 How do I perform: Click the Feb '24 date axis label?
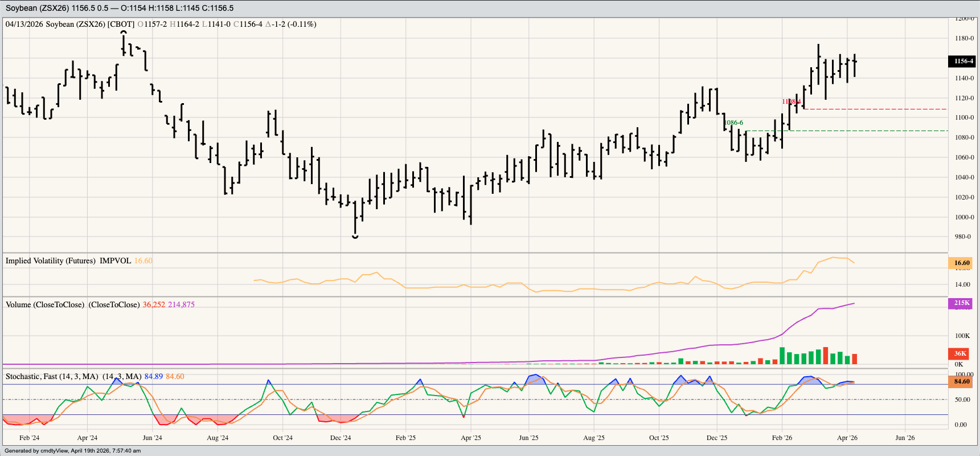(29, 438)
